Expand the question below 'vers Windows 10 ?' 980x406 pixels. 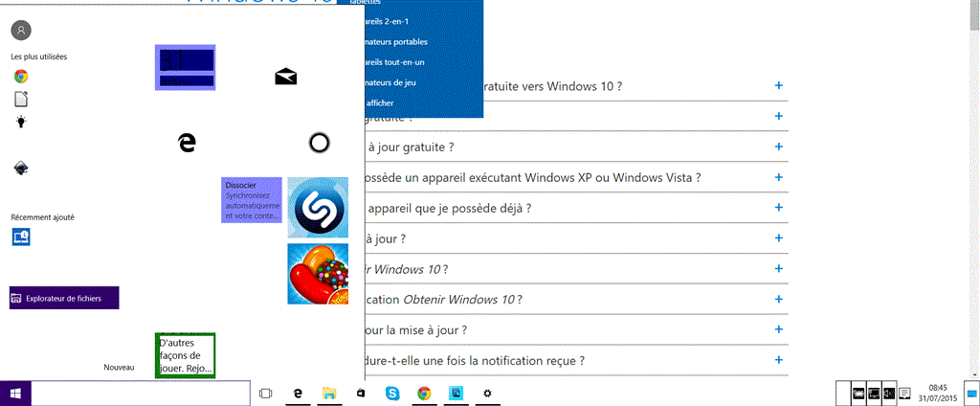click(x=779, y=116)
